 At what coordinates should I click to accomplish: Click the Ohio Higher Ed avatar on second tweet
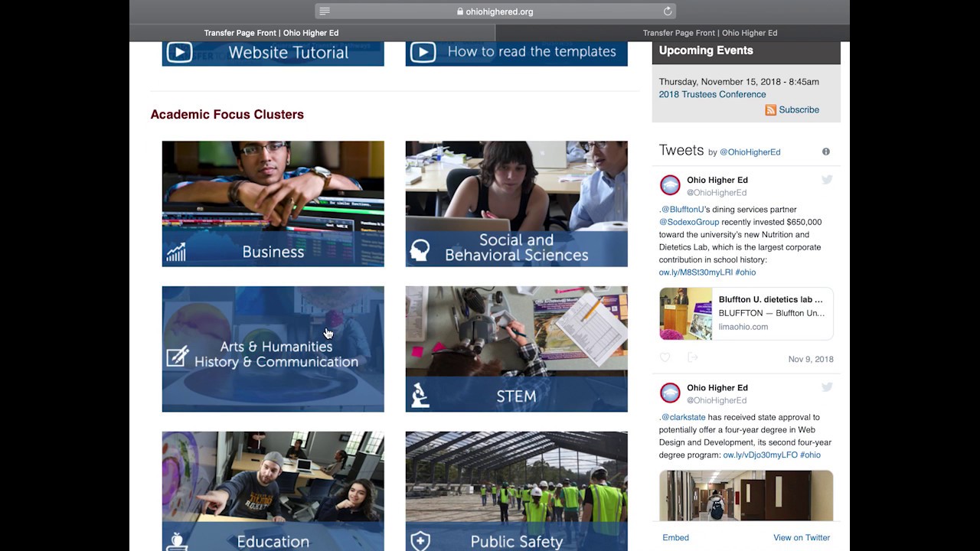pos(670,393)
